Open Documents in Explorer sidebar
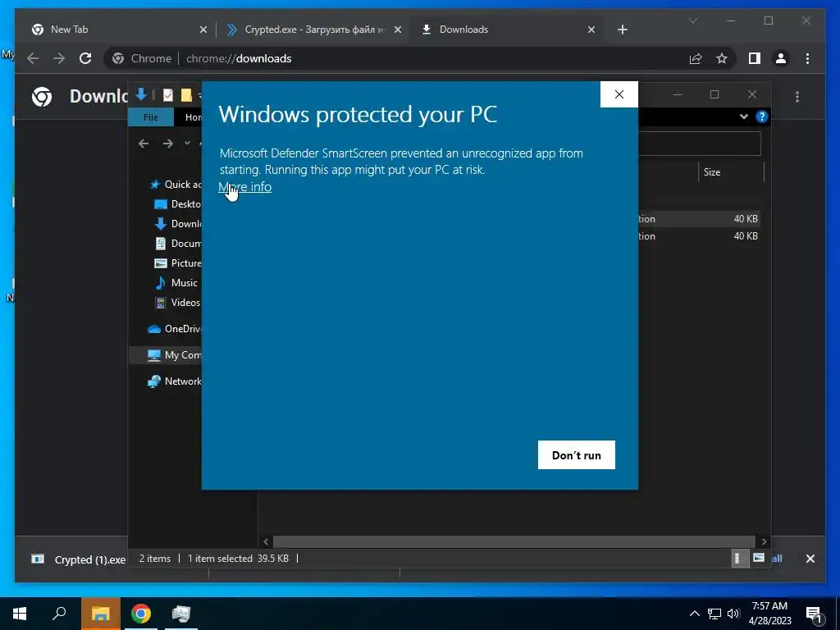The height and width of the screenshot is (630, 840). [x=178, y=243]
